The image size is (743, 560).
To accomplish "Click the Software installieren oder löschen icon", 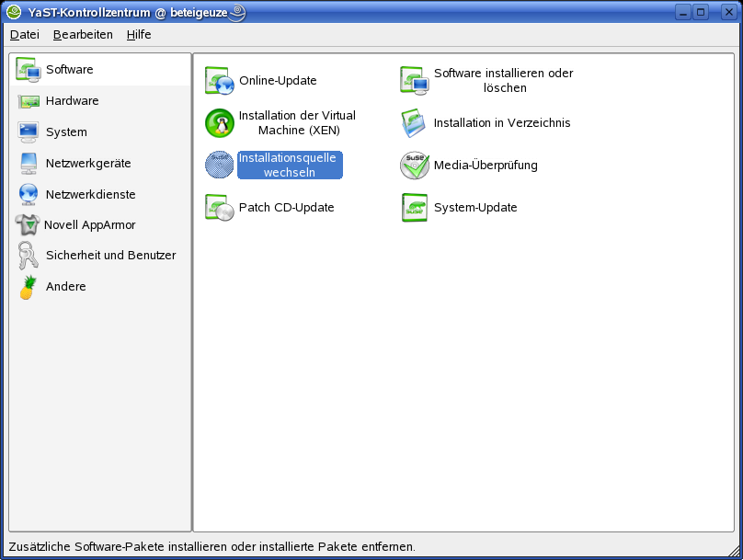I will (415, 81).
